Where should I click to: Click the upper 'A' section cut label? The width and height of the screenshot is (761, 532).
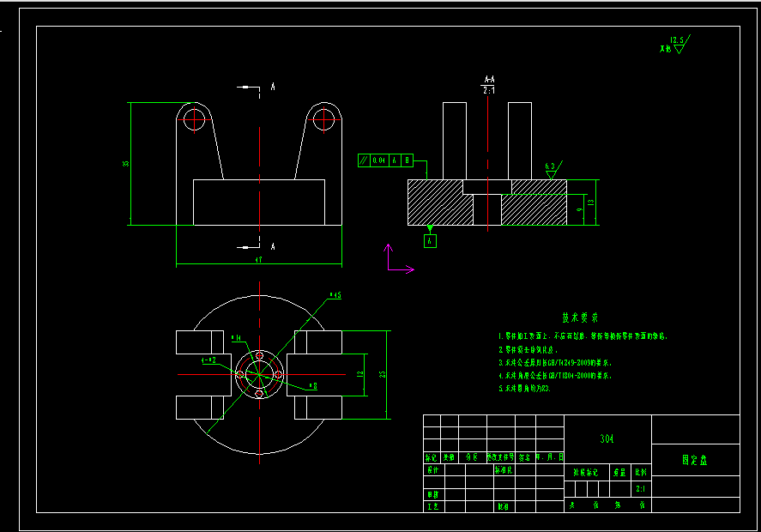point(273,87)
